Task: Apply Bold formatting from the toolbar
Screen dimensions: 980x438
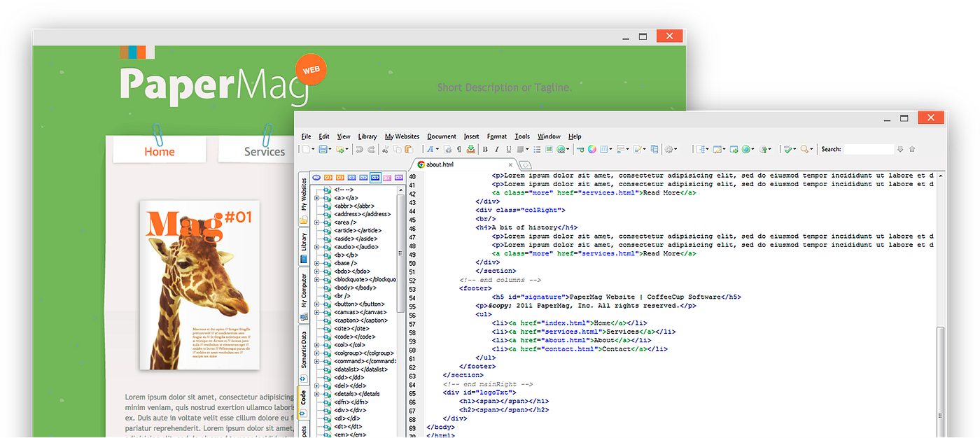Action: tap(485, 149)
